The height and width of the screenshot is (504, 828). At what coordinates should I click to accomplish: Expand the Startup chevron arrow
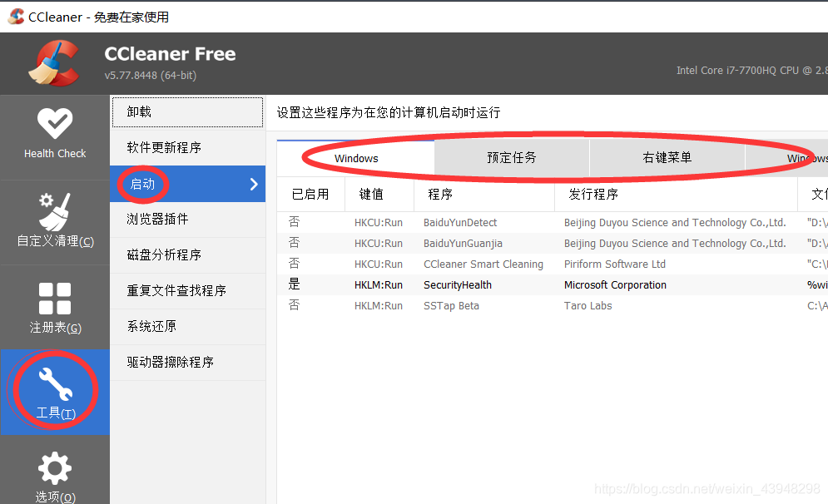254,184
